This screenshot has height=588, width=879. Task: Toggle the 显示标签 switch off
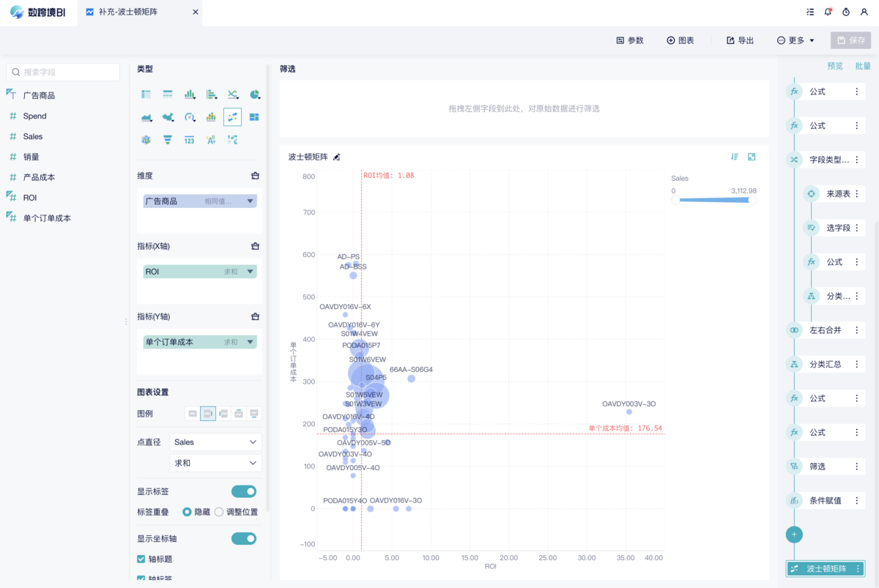[x=244, y=491]
